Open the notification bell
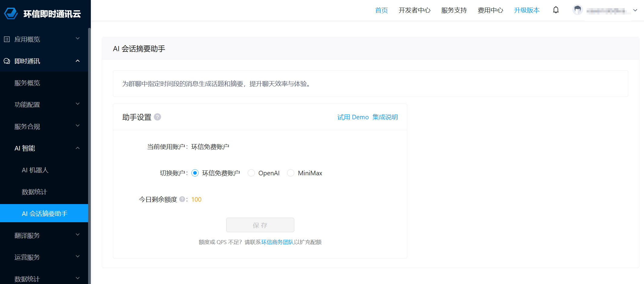644x284 pixels. [556, 10]
